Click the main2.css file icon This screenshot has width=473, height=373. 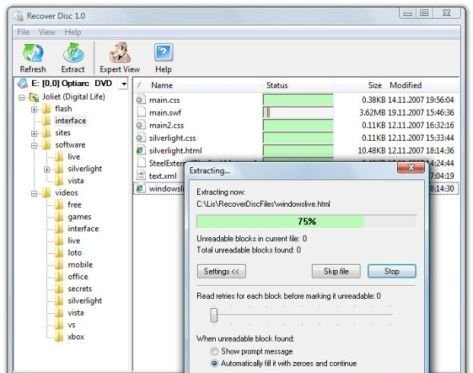coord(141,125)
